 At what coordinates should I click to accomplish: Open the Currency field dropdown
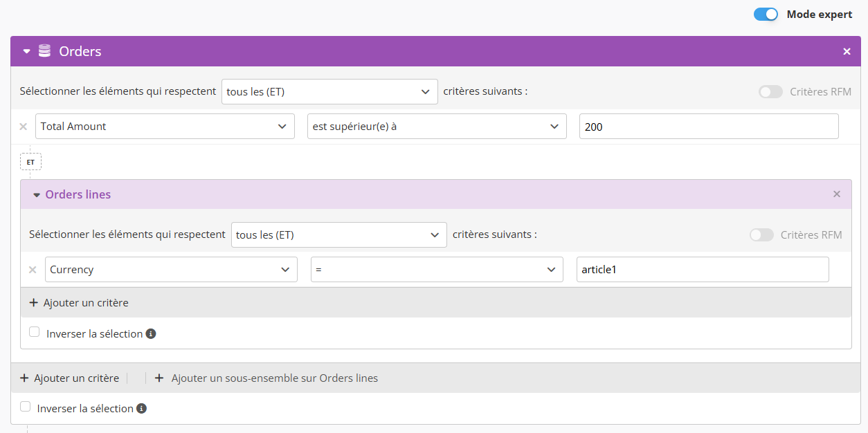click(x=171, y=270)
